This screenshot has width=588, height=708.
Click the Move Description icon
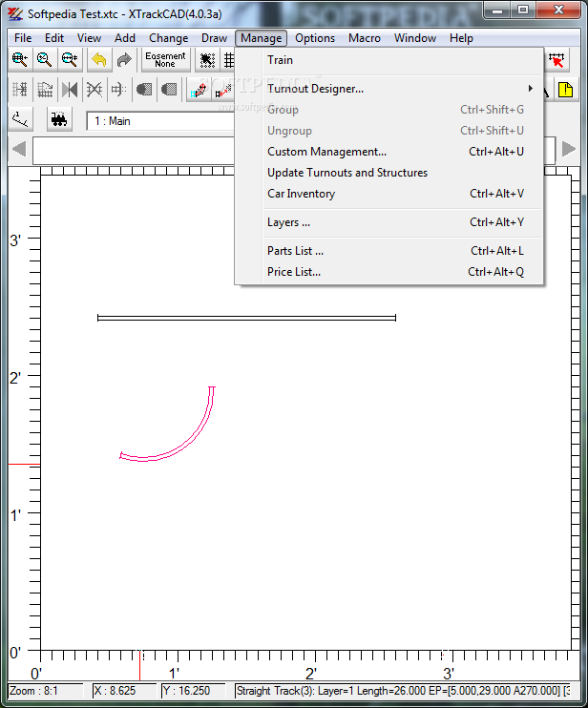118,90
